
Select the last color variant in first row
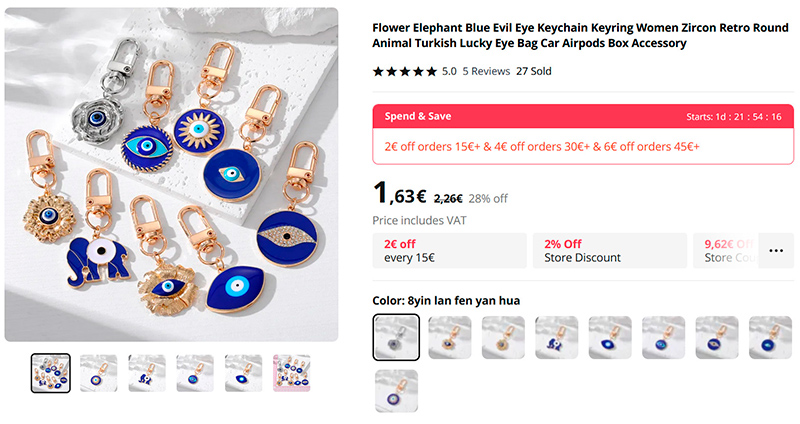tap(770, 337)
